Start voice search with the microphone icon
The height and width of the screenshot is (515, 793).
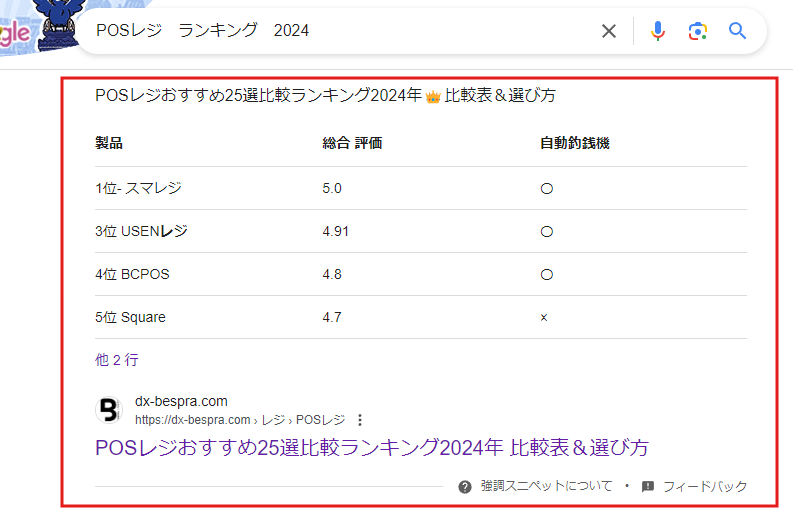tap(657, 31)
